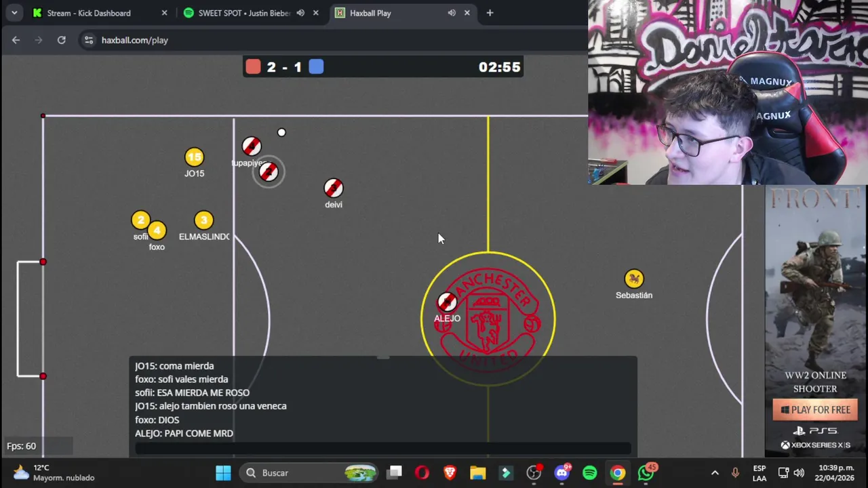Open the weather widget showing 12°C
Viewport: 868px width, 488px height.
(54, 472)
